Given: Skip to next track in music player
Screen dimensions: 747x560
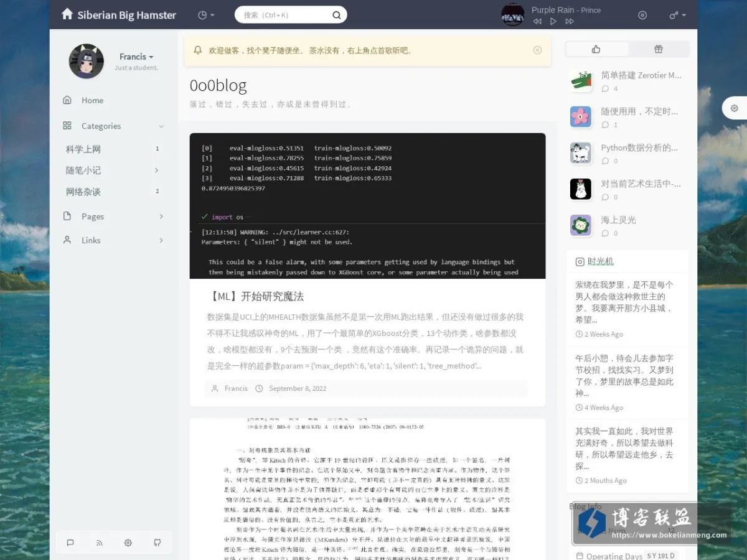Looking at the screenshot, I should click(570, 21).
